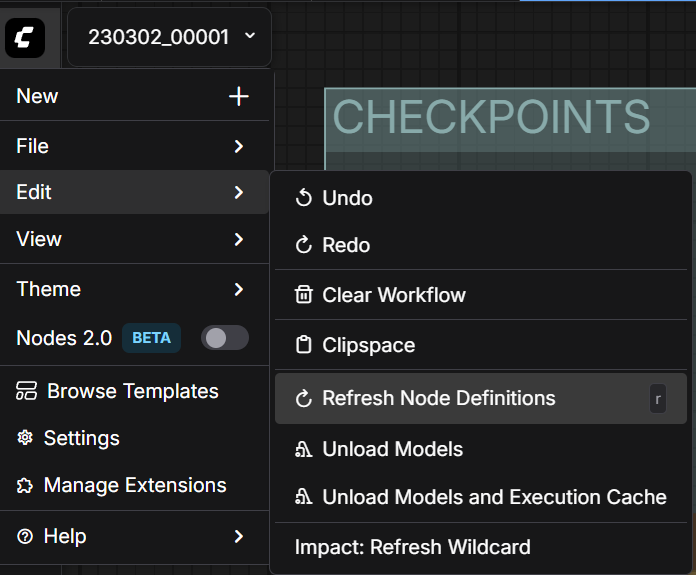Screen dimensions: 696x575
Task: Expand the Help chevron arrow
Action: (x=239, y=536)
